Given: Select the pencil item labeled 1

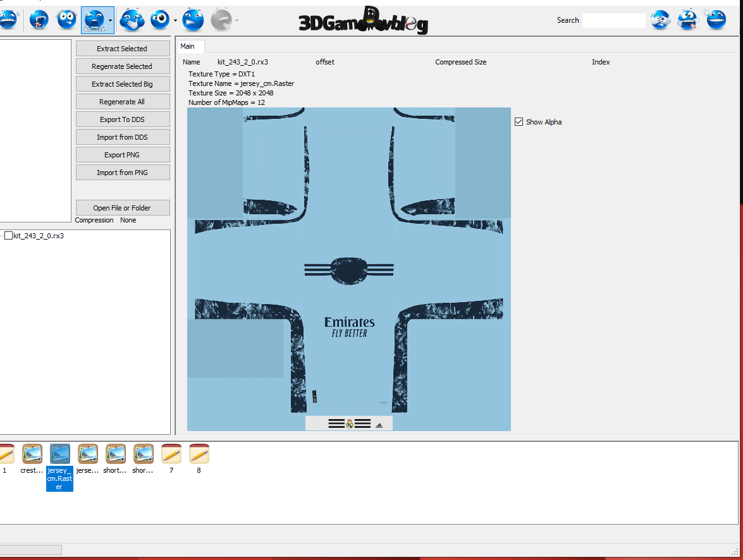Looking at the screenshot, I should [6, 458].
